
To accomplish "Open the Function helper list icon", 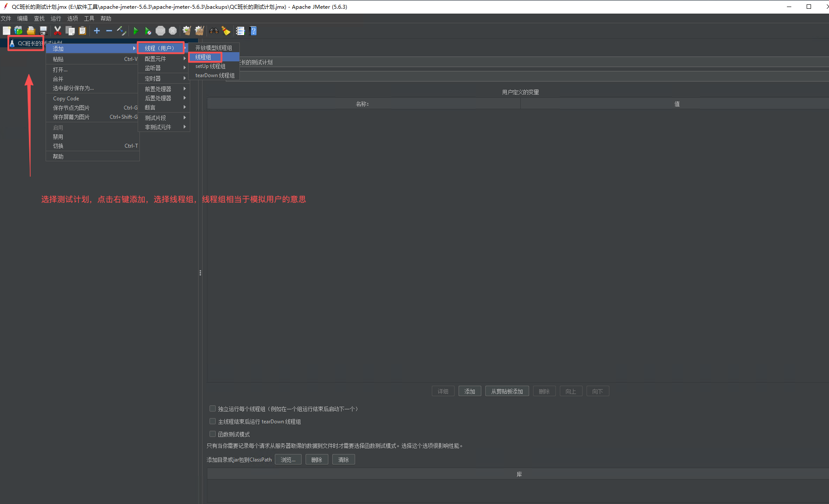I will (x=240, y=31).
